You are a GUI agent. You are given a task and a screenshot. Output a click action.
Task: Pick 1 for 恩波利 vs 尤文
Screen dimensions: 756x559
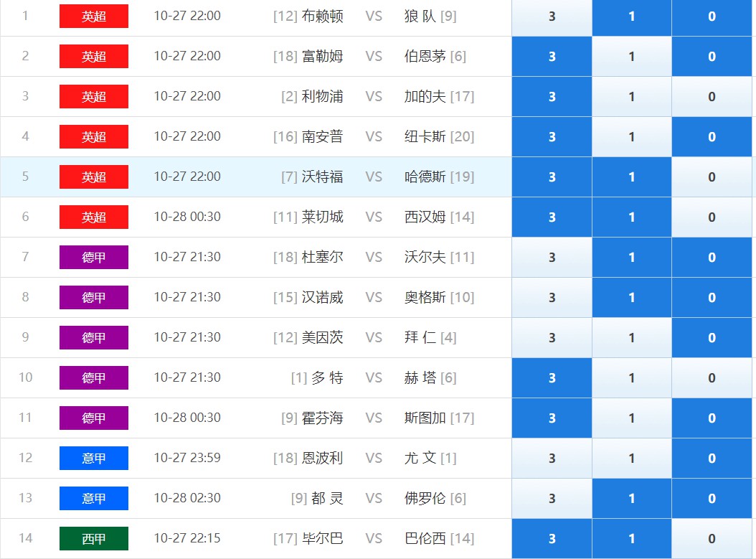click(632, 459)
